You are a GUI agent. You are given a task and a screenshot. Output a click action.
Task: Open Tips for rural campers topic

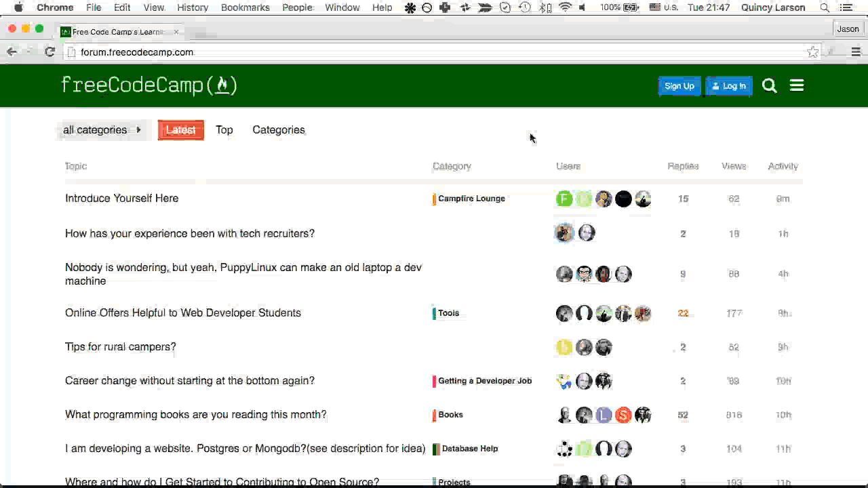pos(121,346)
